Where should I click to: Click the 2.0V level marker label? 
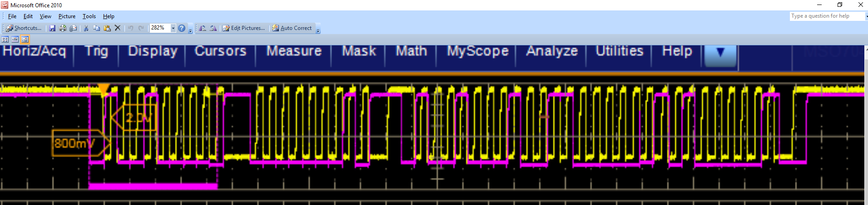coord(134,118)
